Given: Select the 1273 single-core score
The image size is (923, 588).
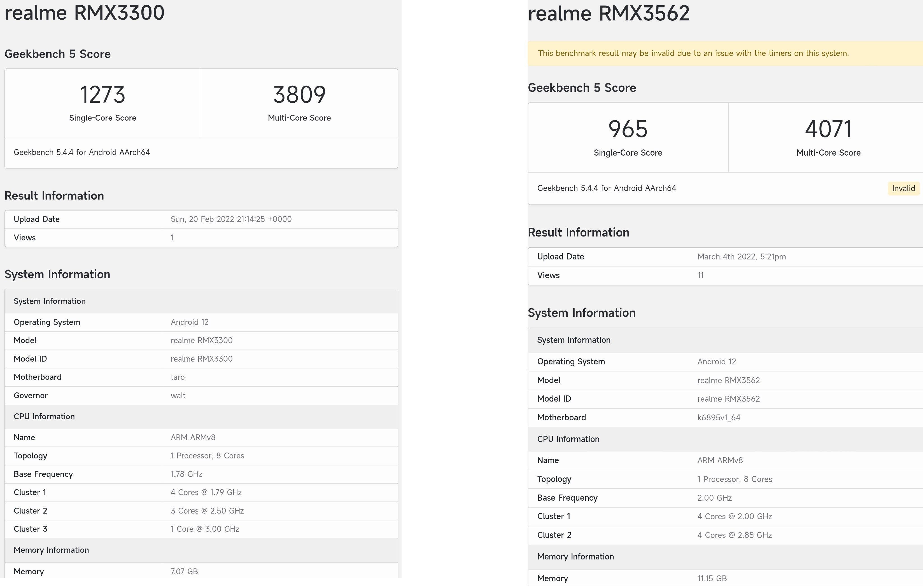Looking at the screenshot, I should pyautogui.click(x=103, y=95).
